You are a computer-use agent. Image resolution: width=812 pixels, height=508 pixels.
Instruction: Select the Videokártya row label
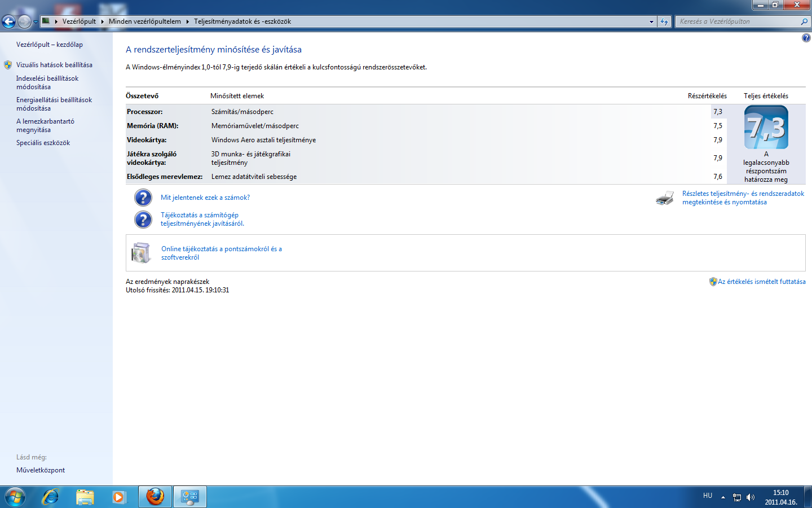click(147, 140)
